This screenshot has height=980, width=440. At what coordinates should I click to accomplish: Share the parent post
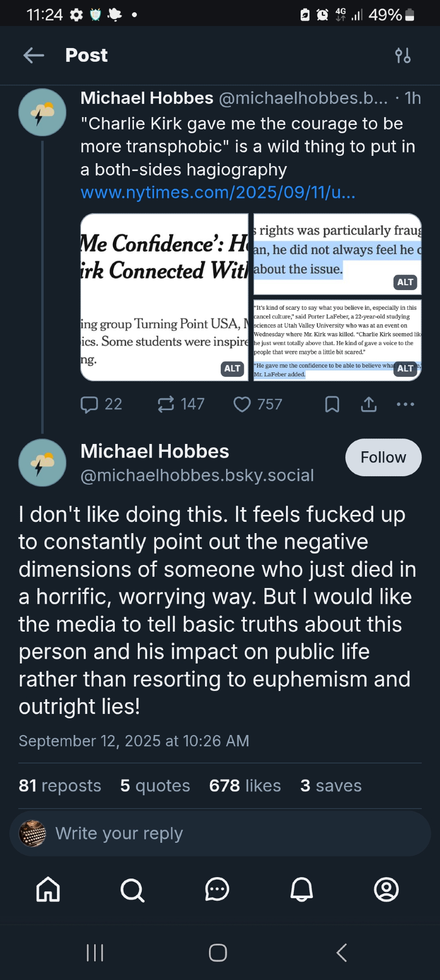[x=369, y=404]
